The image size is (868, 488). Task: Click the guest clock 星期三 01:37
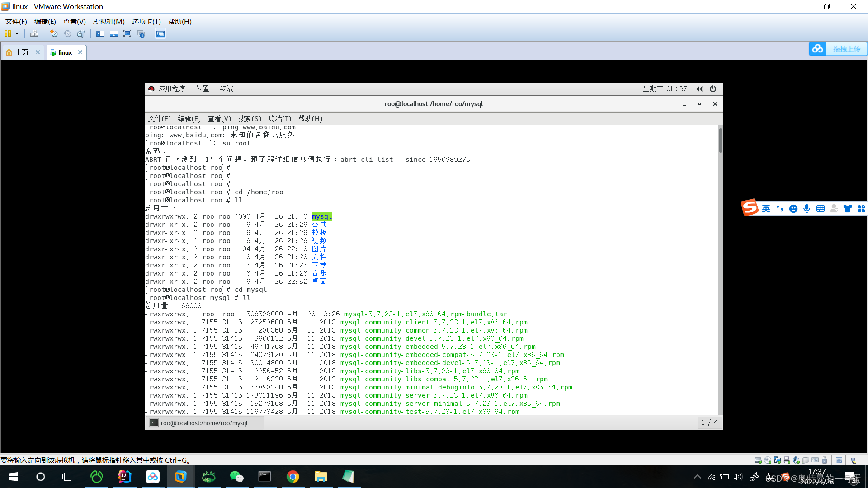665,89
